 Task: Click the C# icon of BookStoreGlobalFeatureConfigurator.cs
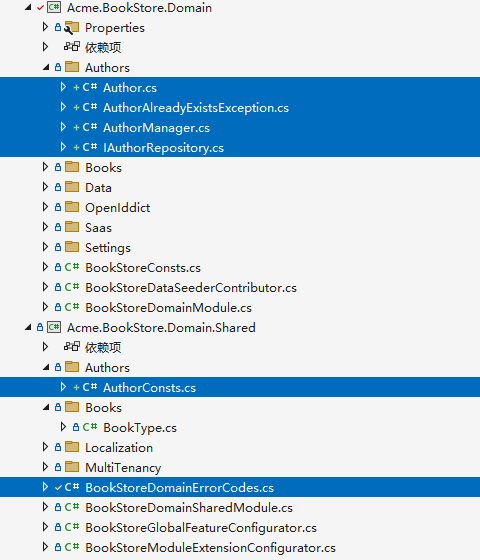tap(72, 527)
